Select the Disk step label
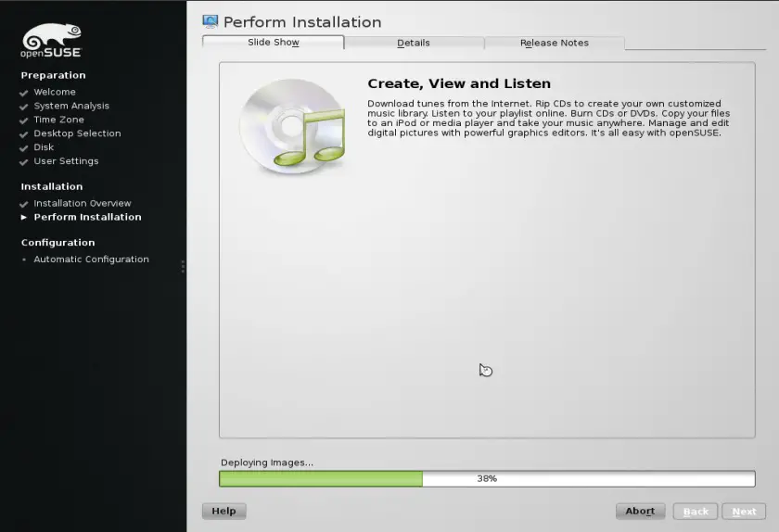The height and width of the screenshot is (532, 779). tap(44, 147)
